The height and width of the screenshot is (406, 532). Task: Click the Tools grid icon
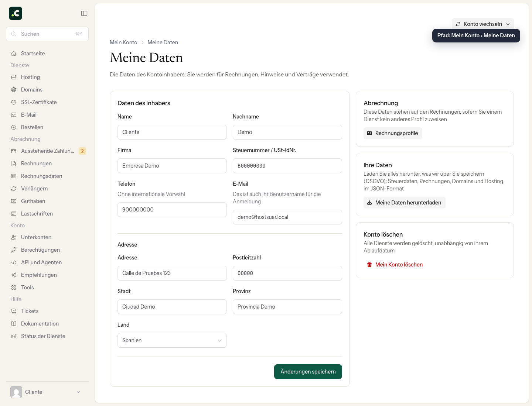tap(14, 288)
